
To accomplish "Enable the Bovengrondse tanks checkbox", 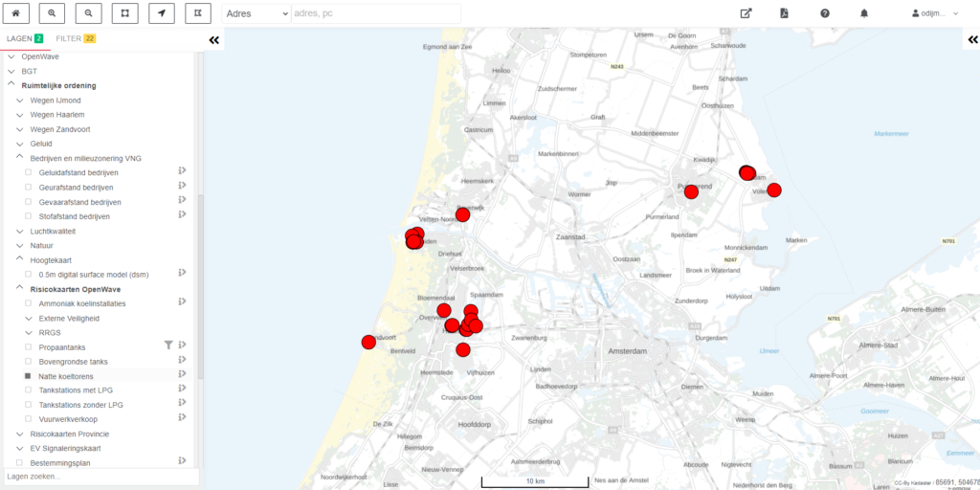I will point(28,361).
